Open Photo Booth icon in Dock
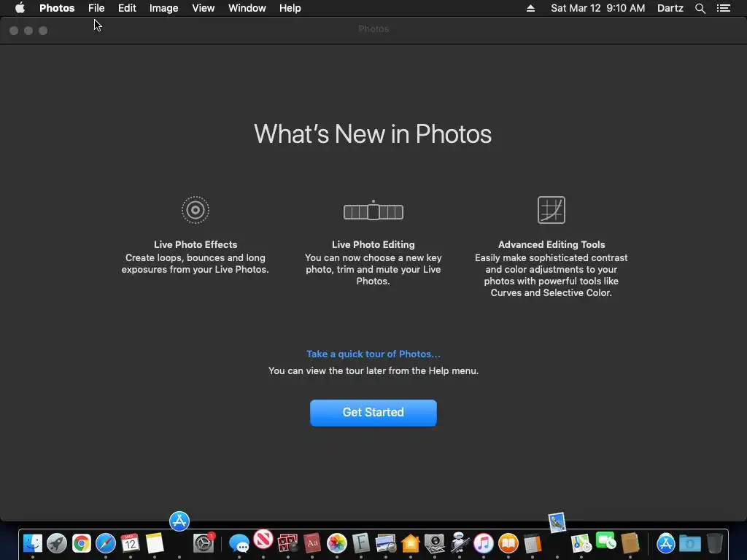 [287, 542]
